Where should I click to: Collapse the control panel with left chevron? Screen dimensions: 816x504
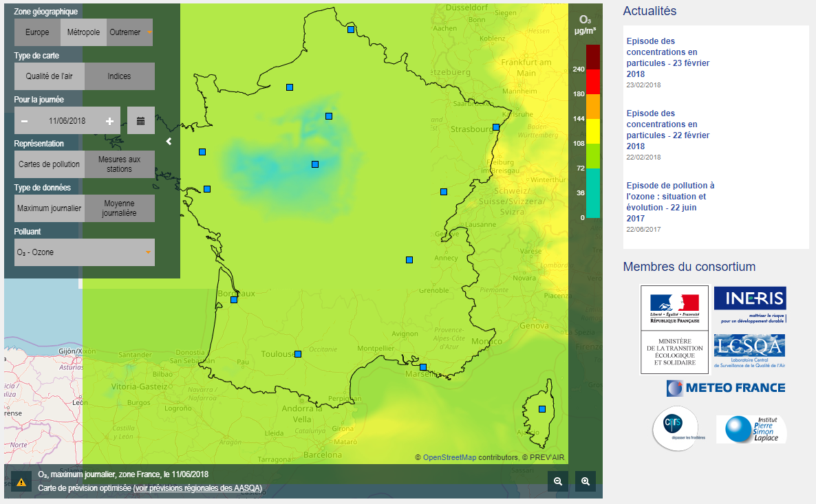tap(168, 140)
